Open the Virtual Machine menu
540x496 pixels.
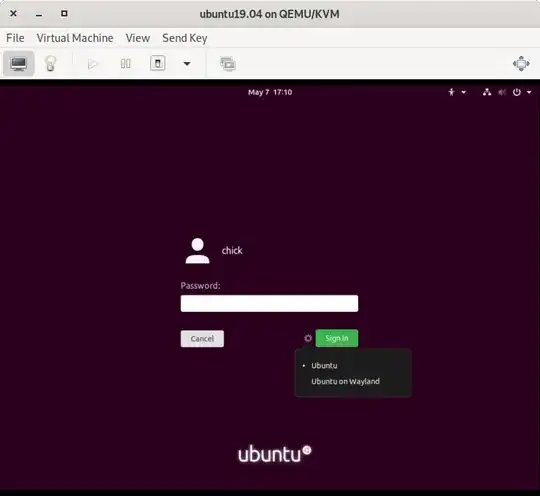75,38
